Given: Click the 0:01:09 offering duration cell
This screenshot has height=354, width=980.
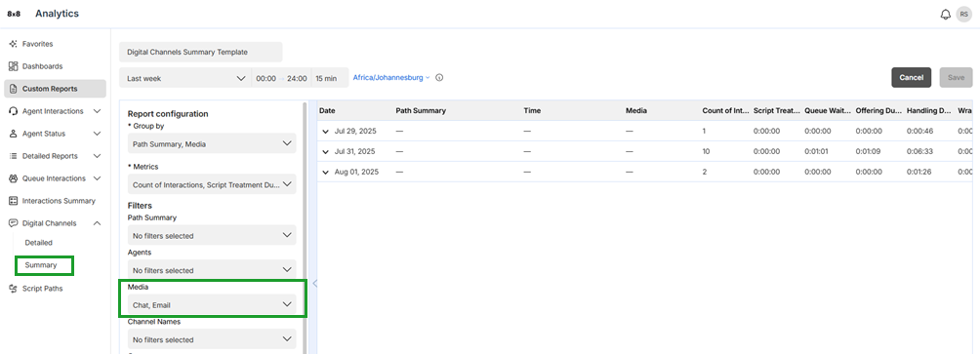Looking at the screenshot, I should click(869, 152).
